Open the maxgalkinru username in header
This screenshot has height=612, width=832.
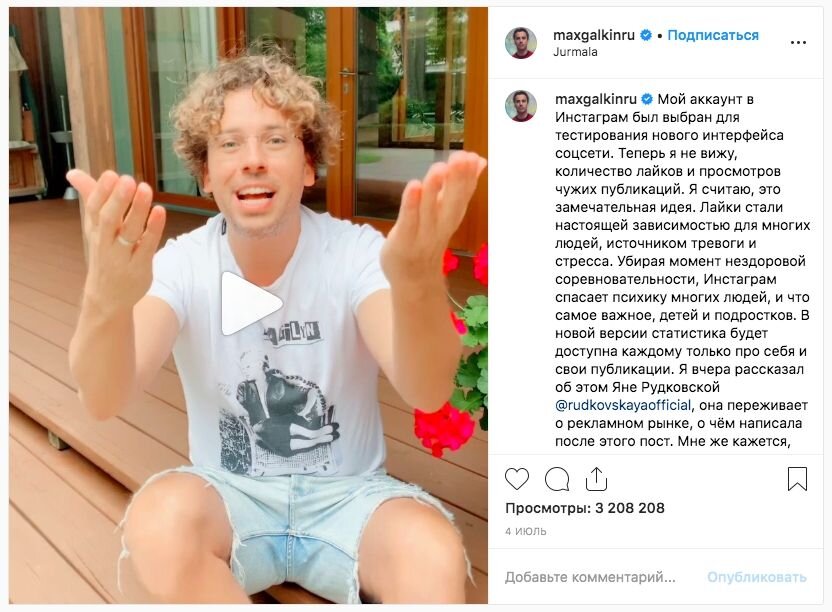(594, 35)
